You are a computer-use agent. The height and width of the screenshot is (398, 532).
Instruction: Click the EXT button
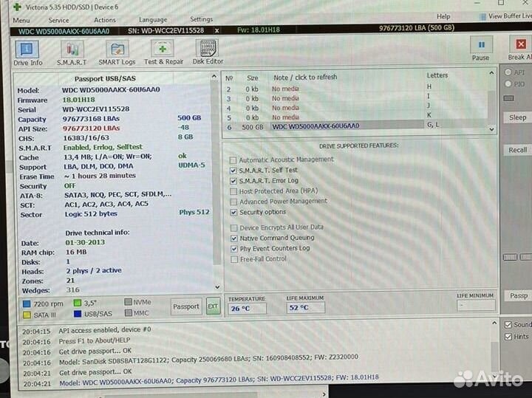pos(213,306)
